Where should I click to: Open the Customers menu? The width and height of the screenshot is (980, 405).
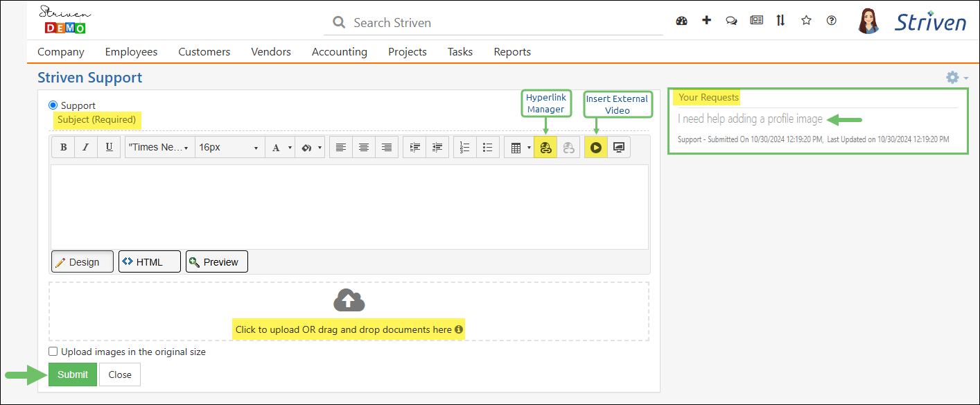(204, 51)
